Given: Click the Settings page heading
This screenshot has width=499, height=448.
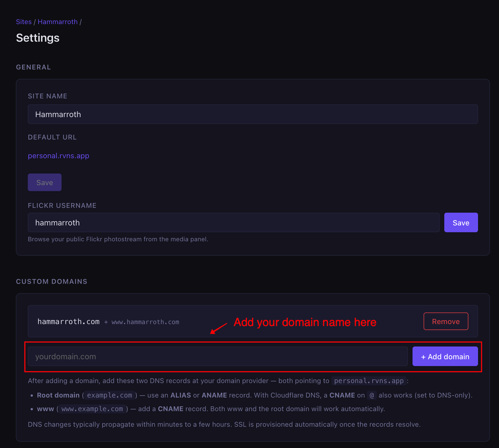Looking at the screenshot, I should (x=38, y=38).
